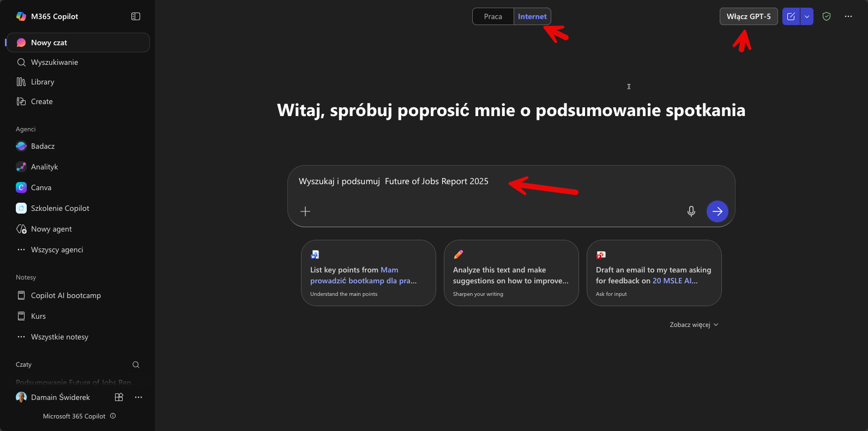Image resolution: width=868 pixels, height=431 pixels.
Task: Click the Nowy czat chat bubble icon
Action: [x=21, y=43]
